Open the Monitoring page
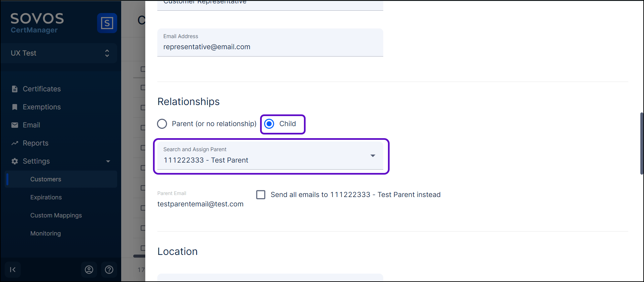Viewport: 644px width, 282px height. pos(46,233)
